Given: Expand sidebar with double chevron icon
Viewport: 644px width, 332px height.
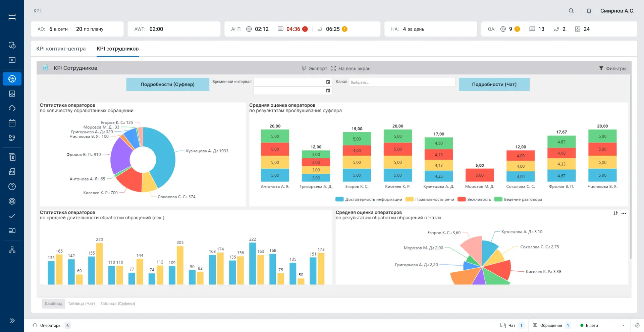Looking at the screenshot, I should 12,321.
